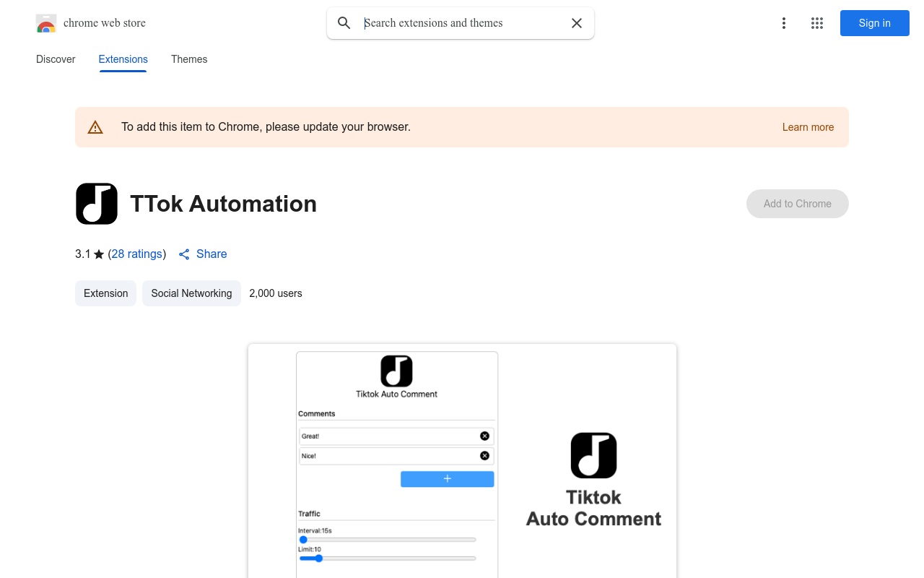
Task: Focus the search extensions and themes field
Action: tap(461, 23)
